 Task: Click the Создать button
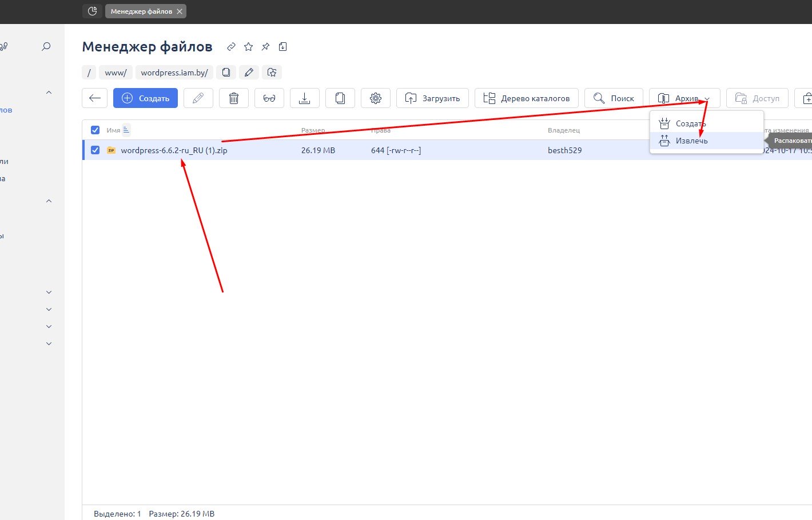pos(145,98)
